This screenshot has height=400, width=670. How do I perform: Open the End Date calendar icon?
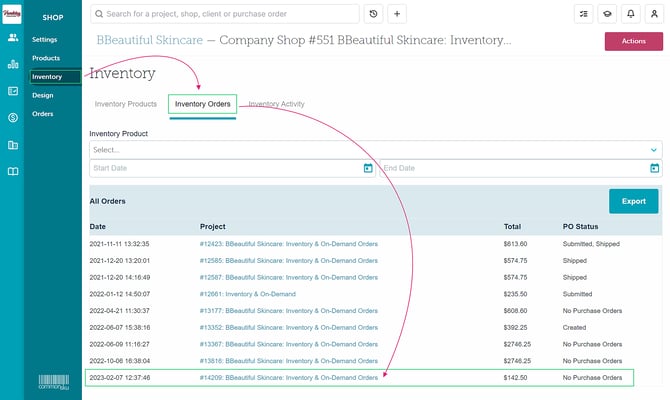point(654,168)
